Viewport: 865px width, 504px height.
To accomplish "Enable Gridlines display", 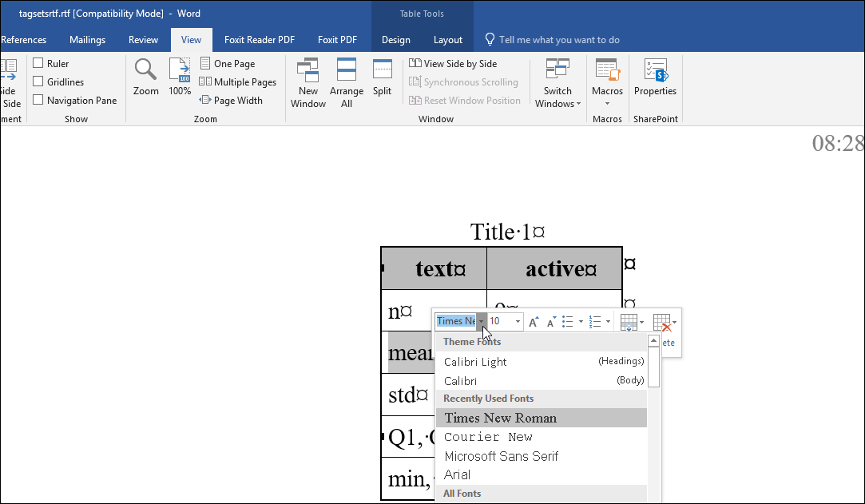I will (x=38, y=81).
